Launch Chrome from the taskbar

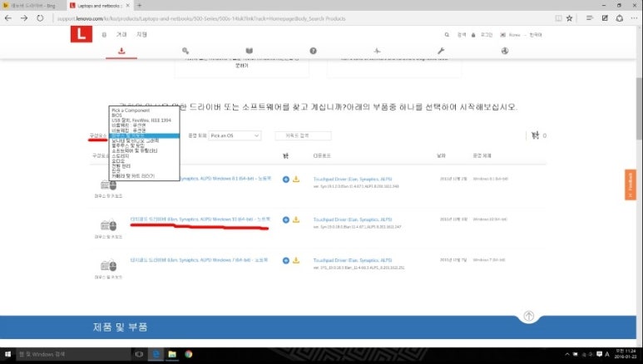188,354
